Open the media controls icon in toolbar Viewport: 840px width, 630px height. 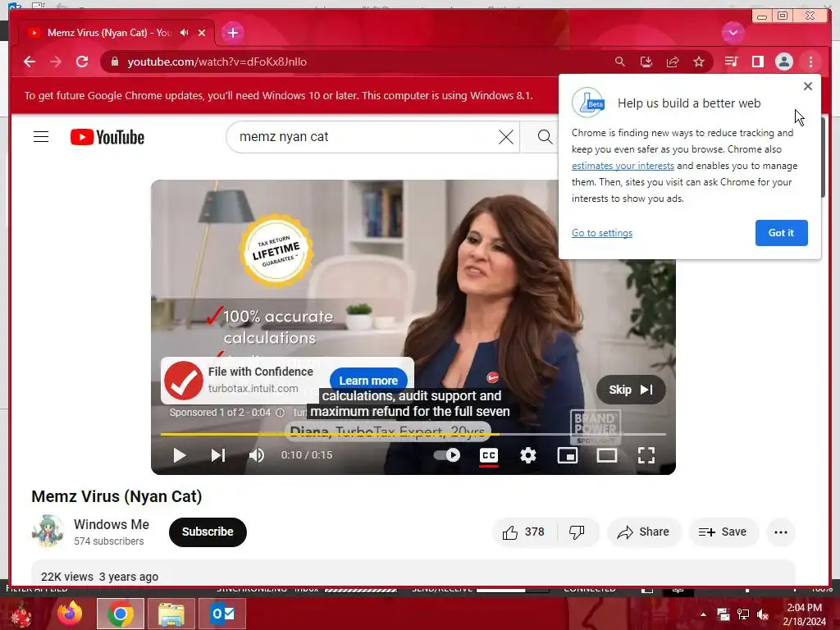[x=731, y=62]
